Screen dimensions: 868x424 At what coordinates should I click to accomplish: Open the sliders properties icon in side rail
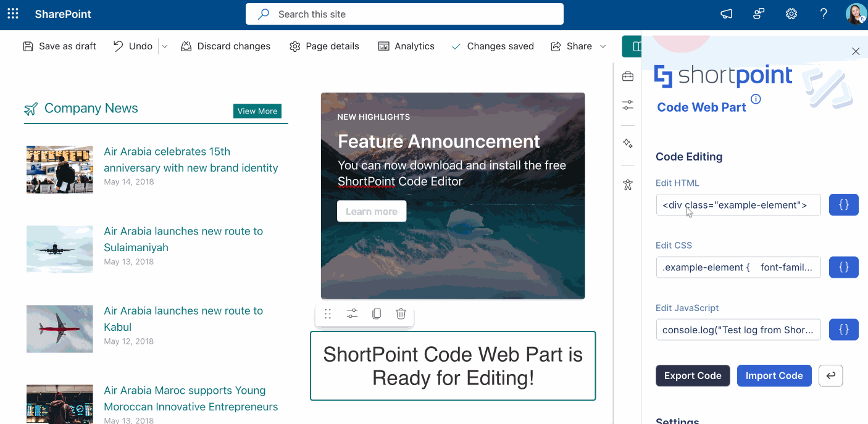[628, 106]
